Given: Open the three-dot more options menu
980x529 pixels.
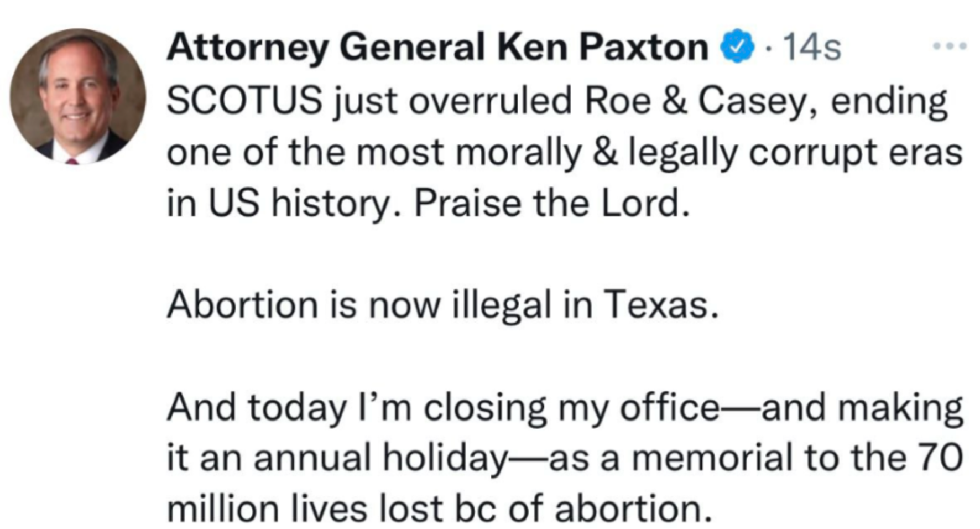Looking at the screenshot, I should click(949, 46).
